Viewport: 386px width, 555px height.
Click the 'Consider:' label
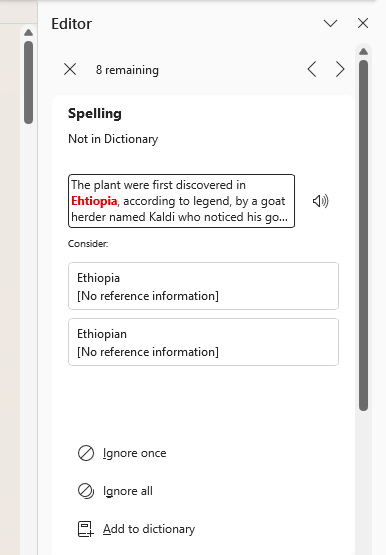coord(88,244)
